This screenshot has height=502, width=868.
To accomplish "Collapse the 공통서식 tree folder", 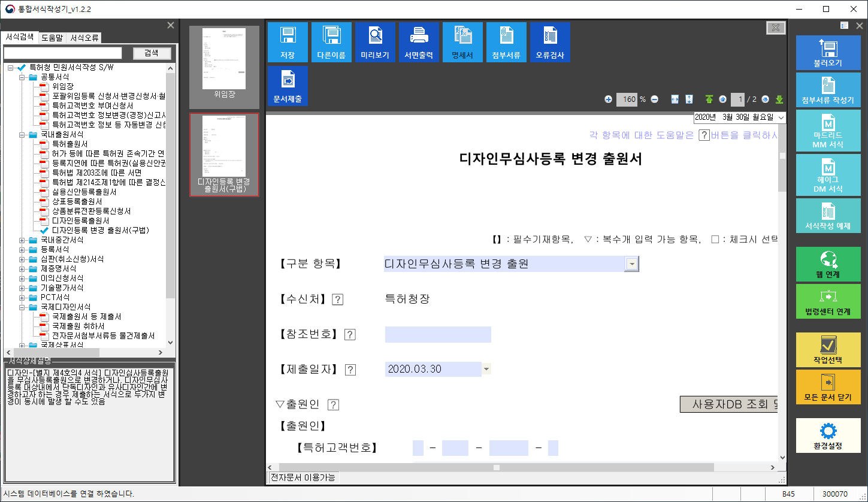I will pos(23,77).
